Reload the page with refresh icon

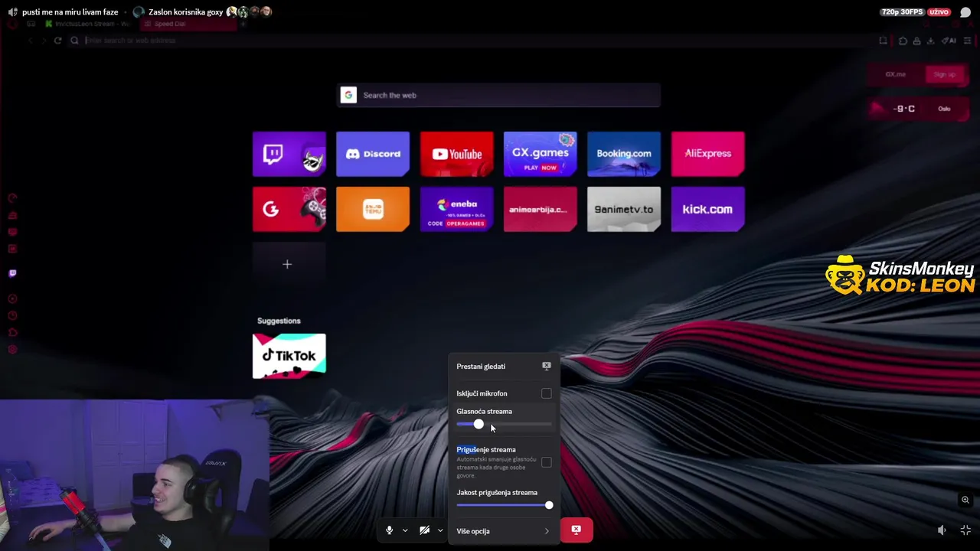57,40
